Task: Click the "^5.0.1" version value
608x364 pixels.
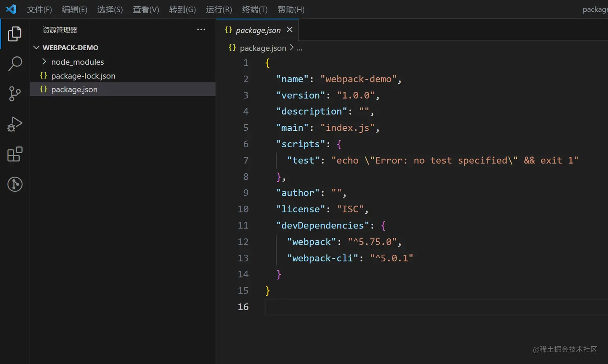Action: click(392, 258)
